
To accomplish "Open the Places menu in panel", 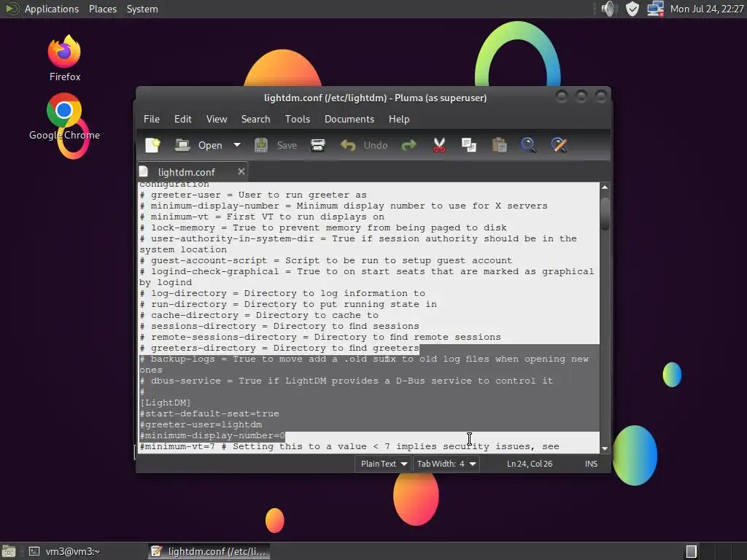I will (x=102, y=9).
